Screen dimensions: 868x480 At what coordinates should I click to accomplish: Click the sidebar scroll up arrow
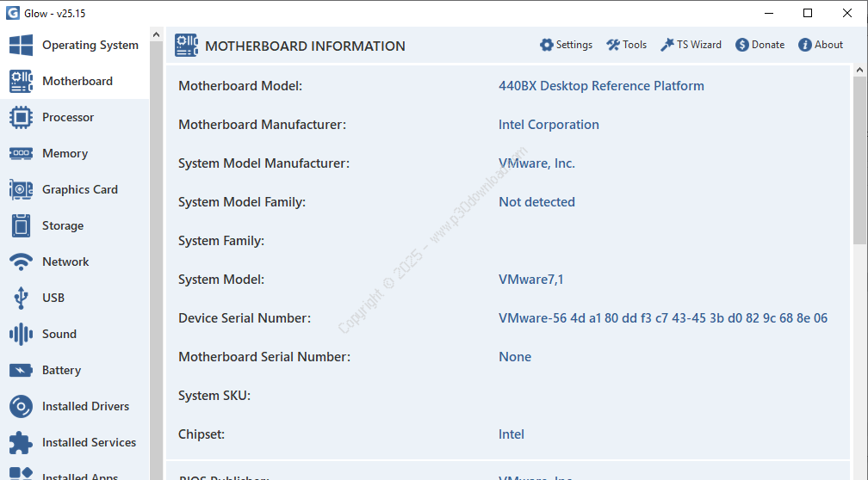point(156,35)
